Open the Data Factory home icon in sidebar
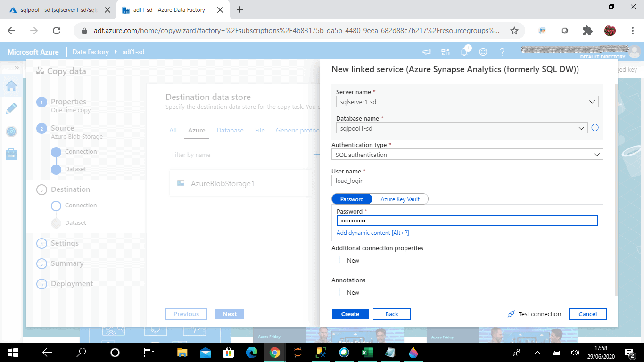The width and height of the screenshot is (644, 362). tap(11, 86)
